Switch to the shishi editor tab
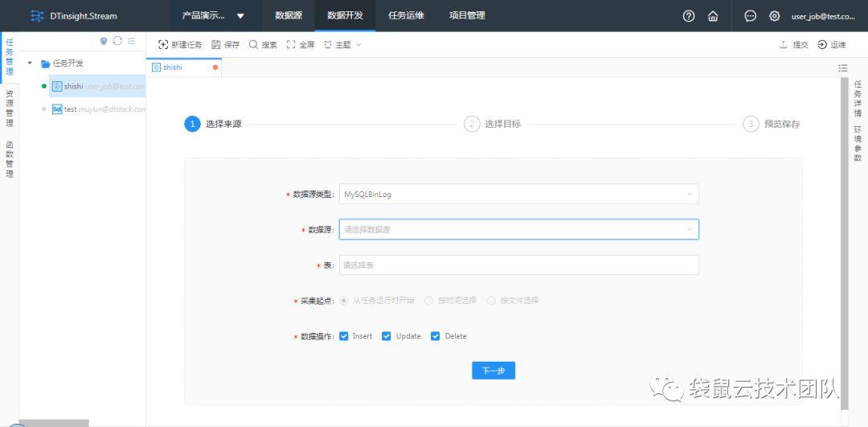The image size is (868, 427). click(184, 68)
